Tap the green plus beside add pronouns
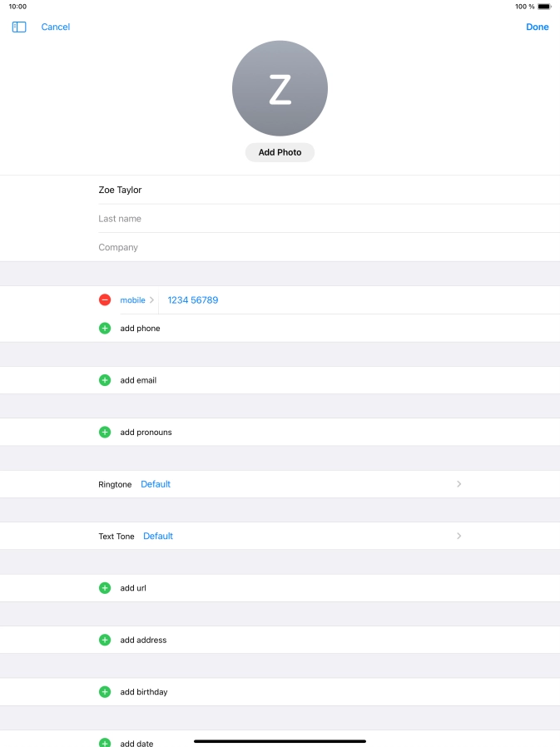Viewport: 560px width, 747px height. [105, 433]
